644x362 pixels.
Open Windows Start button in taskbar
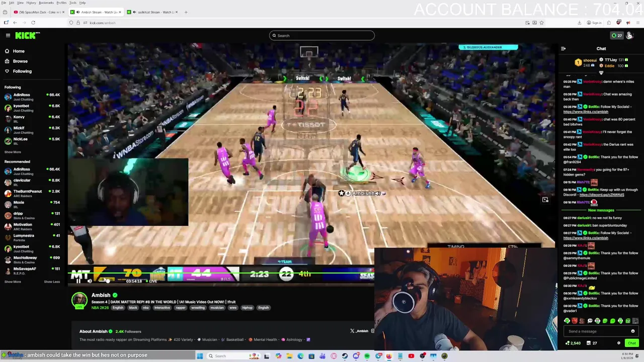coord(200,356)
